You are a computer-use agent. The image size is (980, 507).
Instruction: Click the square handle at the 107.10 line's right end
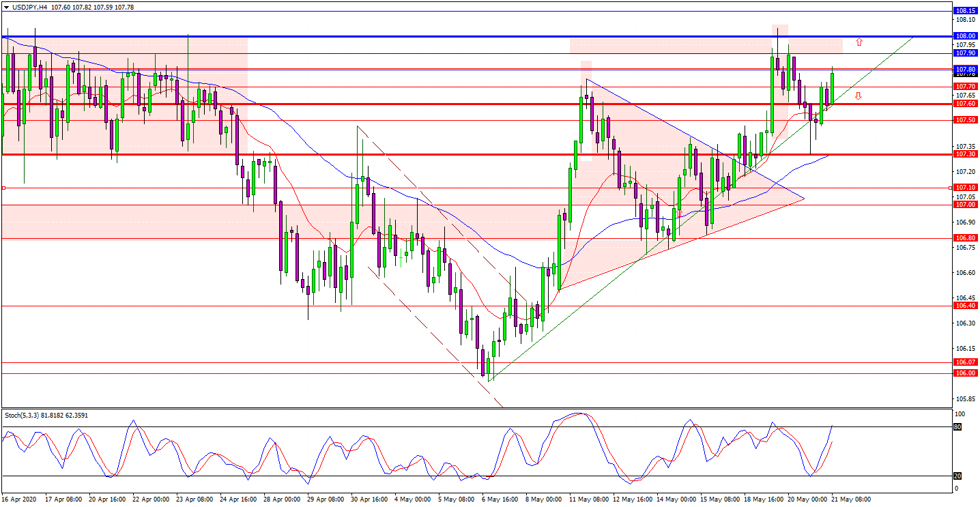[951, 187]
